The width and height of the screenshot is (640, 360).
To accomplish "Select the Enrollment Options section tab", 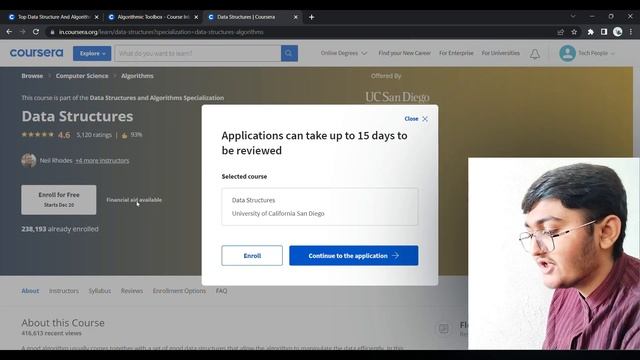I will [x=179, y=291].
